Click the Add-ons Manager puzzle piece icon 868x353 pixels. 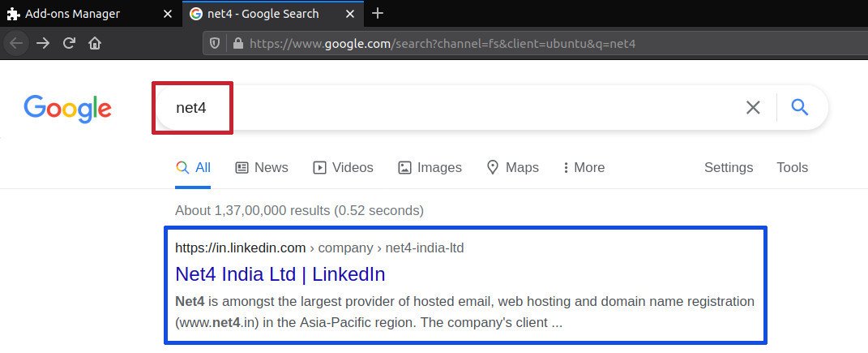click(x=13, y=14)
